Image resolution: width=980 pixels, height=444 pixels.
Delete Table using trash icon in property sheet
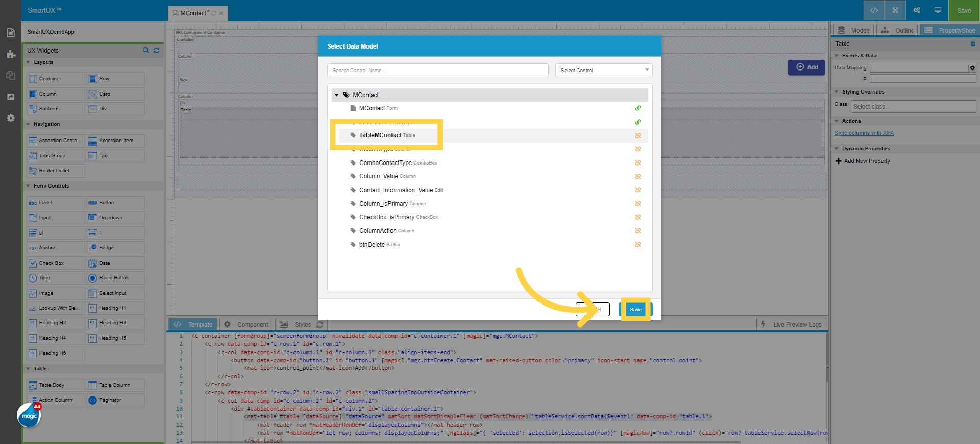[x=973, y=44]
